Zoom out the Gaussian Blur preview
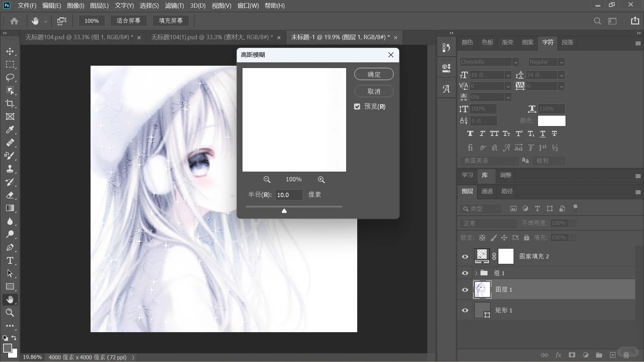Viewport: 644px width, 362px height. 267,180
